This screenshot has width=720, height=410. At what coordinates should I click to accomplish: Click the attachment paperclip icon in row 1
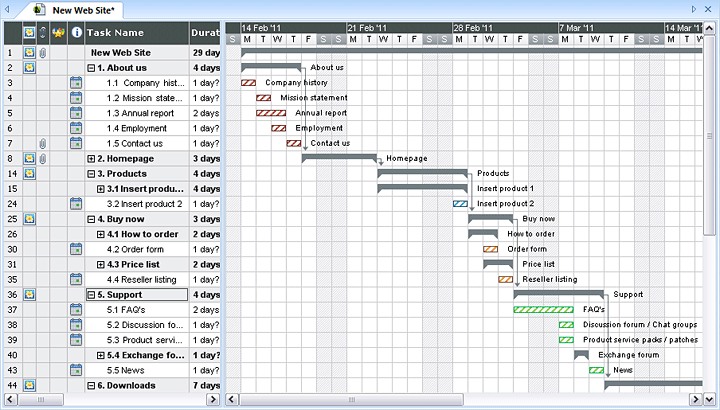pos(43,53)
